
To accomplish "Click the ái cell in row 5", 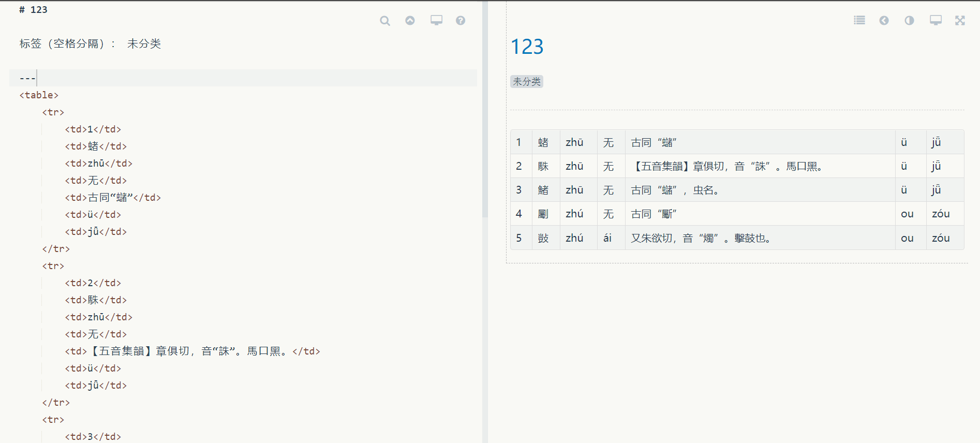I will (611, 238).
